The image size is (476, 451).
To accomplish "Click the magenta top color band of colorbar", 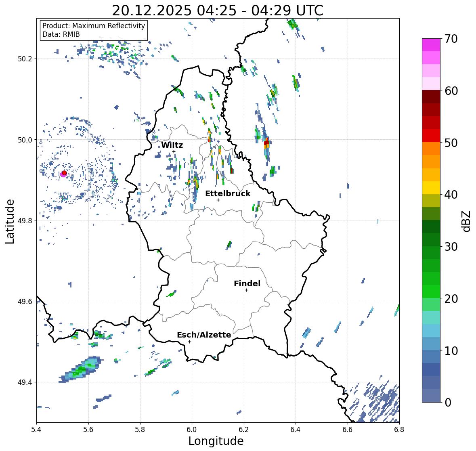I will coord(431,45).
